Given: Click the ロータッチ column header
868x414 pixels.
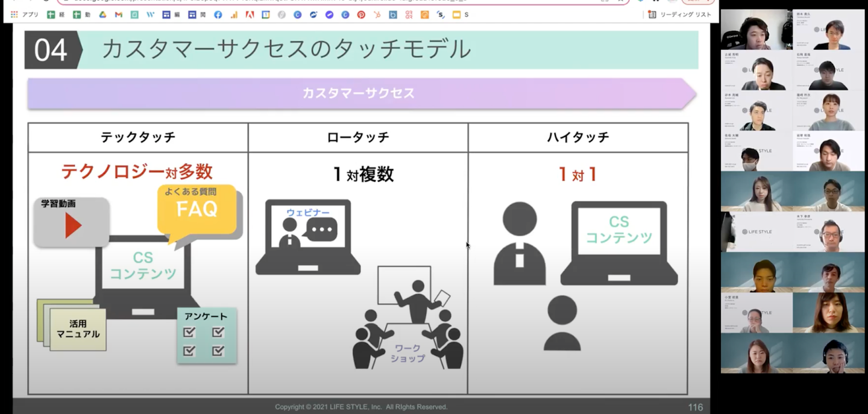Looking at the screenshot, I should 358,137.
